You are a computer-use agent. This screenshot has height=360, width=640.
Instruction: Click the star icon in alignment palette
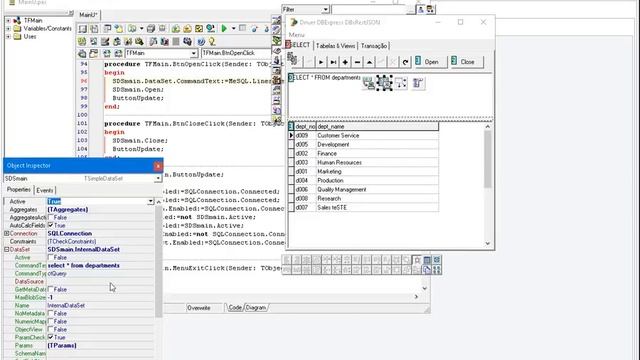coord(417,260)
